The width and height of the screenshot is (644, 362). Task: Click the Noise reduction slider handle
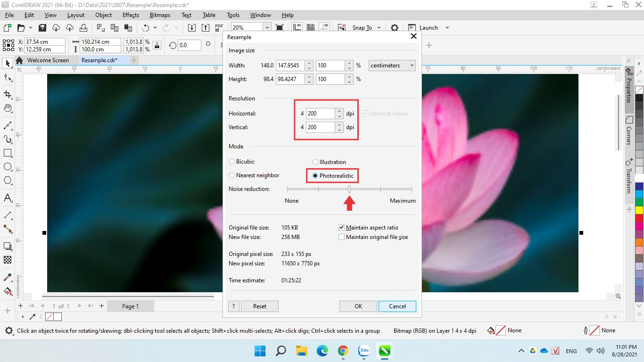[349, 189]
